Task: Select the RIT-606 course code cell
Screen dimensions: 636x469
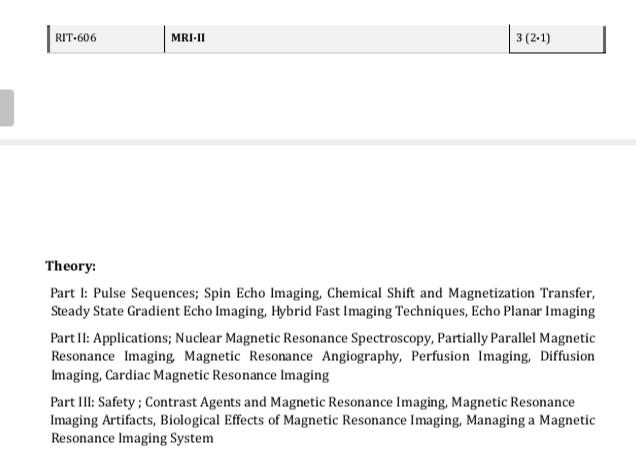Action: coord(106,39)
